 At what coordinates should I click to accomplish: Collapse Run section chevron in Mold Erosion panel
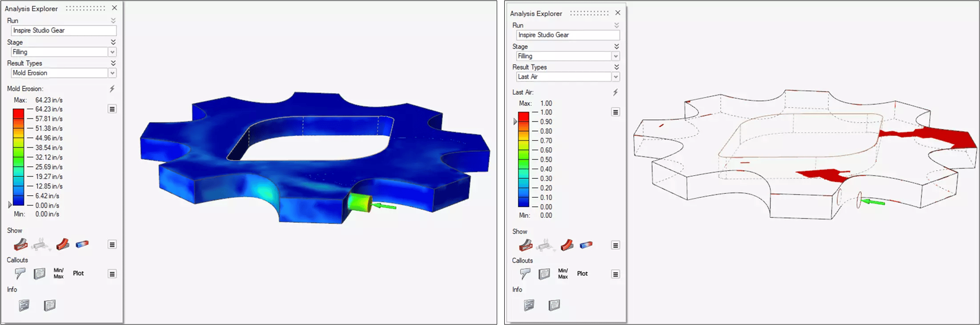[113, 20]
